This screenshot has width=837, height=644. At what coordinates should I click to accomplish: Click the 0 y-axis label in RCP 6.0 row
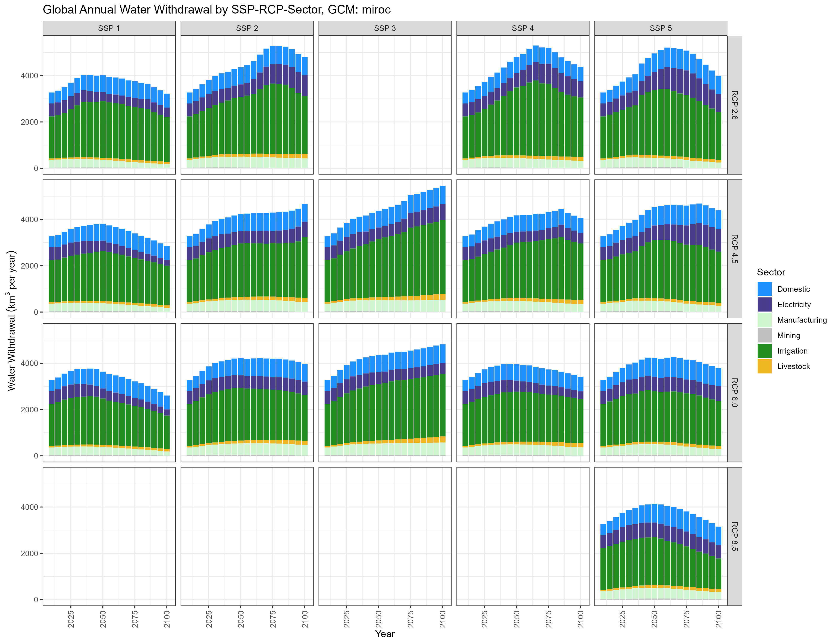(36, 456)
